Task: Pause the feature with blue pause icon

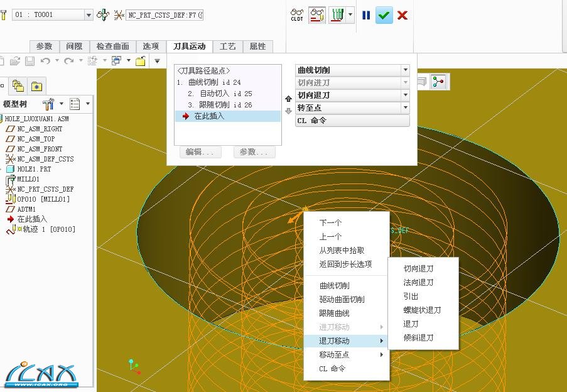Action: pyautogui.click(x=366, y=15)
